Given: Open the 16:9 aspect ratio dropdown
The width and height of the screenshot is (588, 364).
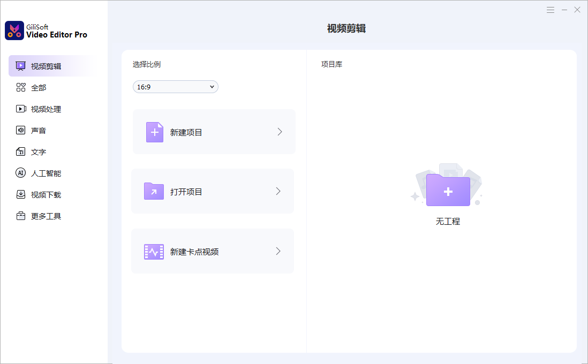Looking at the screenshot, I should tap(175, 87).
